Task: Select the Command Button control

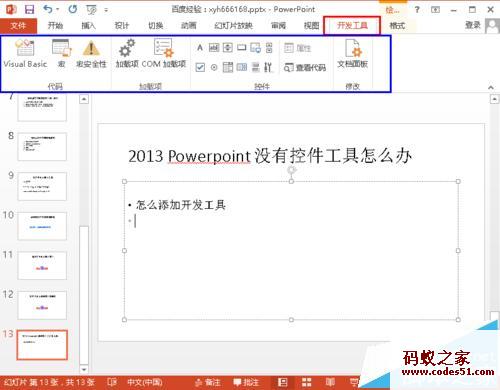Action: (x=242, y=48)
